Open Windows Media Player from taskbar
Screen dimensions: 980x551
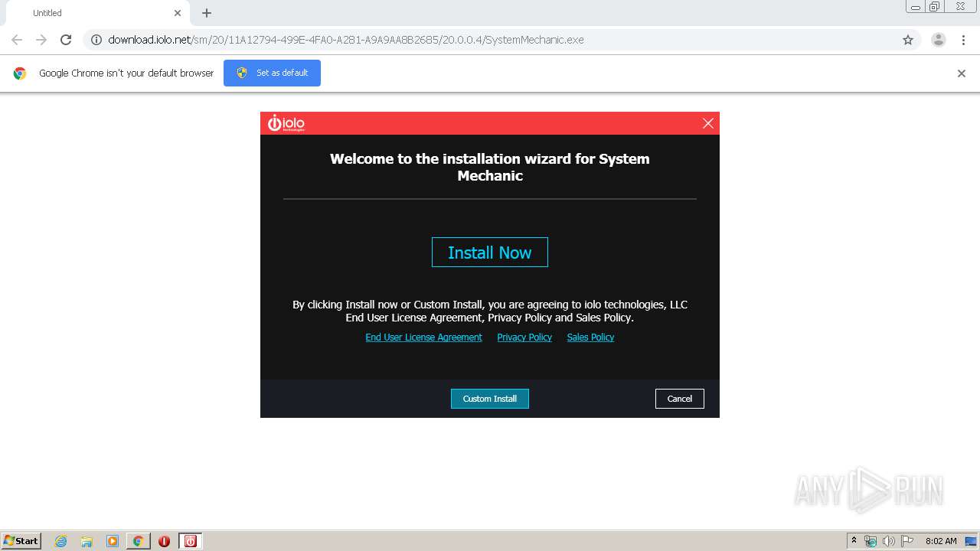click(113, 541)
